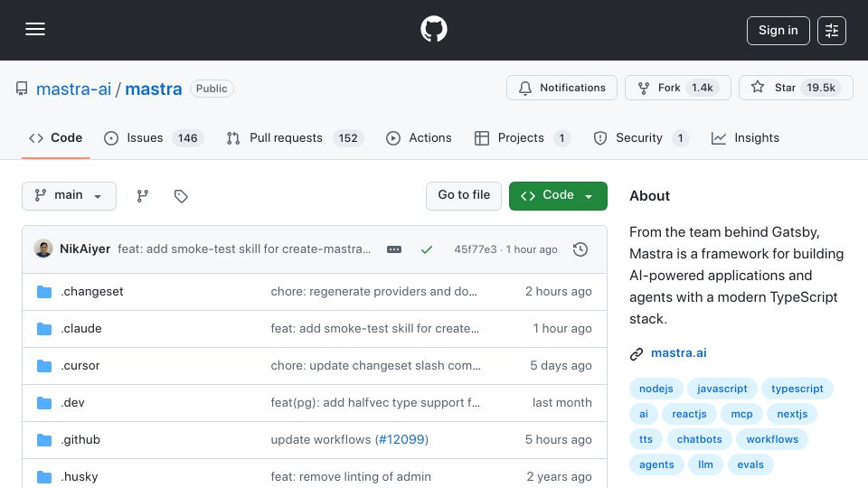View tags via the tag icon
The width and height of the screenshot is (868, 488).
[181, 196]
